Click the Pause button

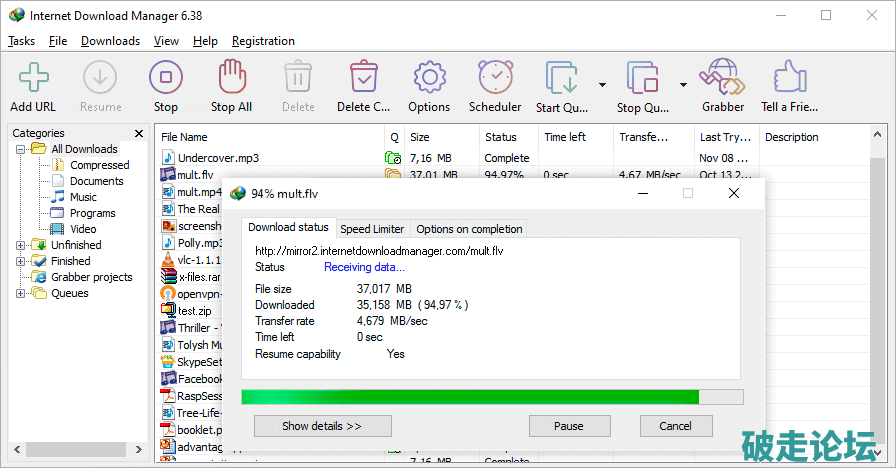pos(568,426)
